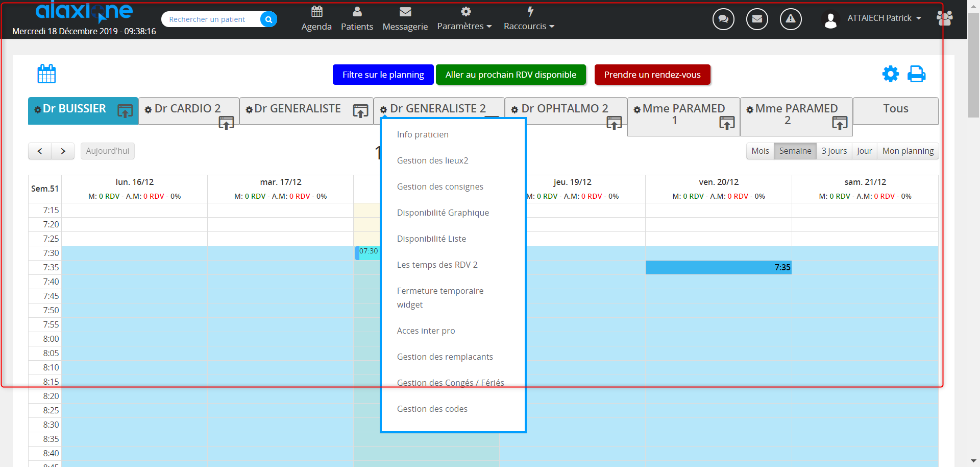Click Aller au prochain RDV disponible
This screenshot has width=980, height=467.
(x=510, y=75)
